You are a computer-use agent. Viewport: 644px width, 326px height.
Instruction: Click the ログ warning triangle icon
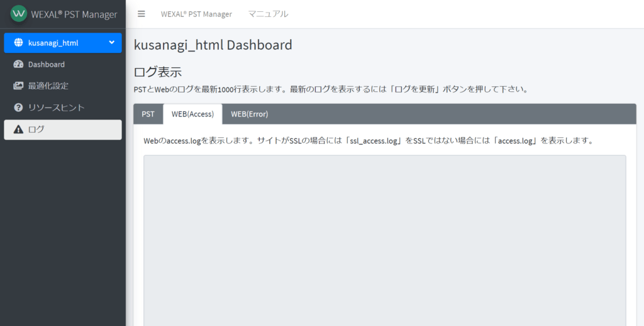click(18, 130)
